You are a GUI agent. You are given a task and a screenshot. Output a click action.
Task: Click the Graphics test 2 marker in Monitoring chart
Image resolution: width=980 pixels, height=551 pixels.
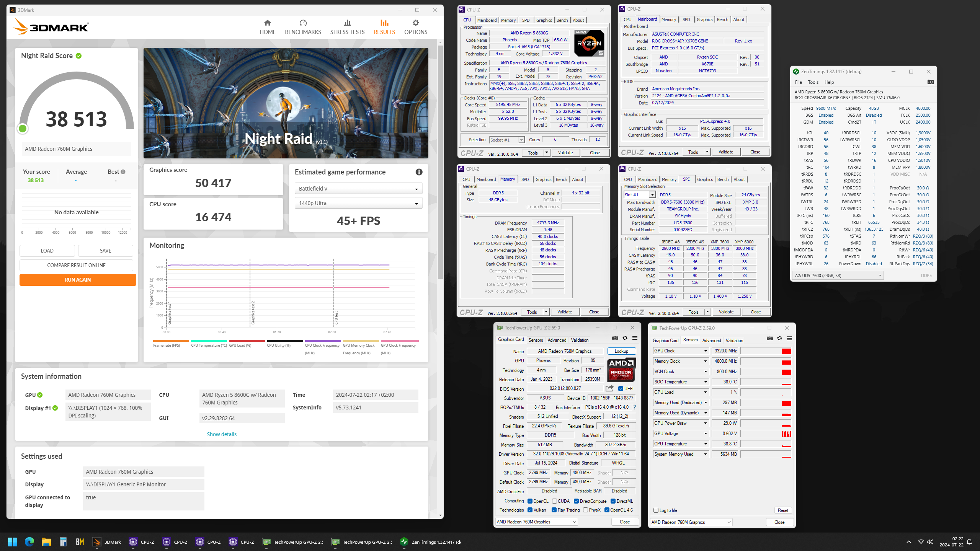[253, 312]
